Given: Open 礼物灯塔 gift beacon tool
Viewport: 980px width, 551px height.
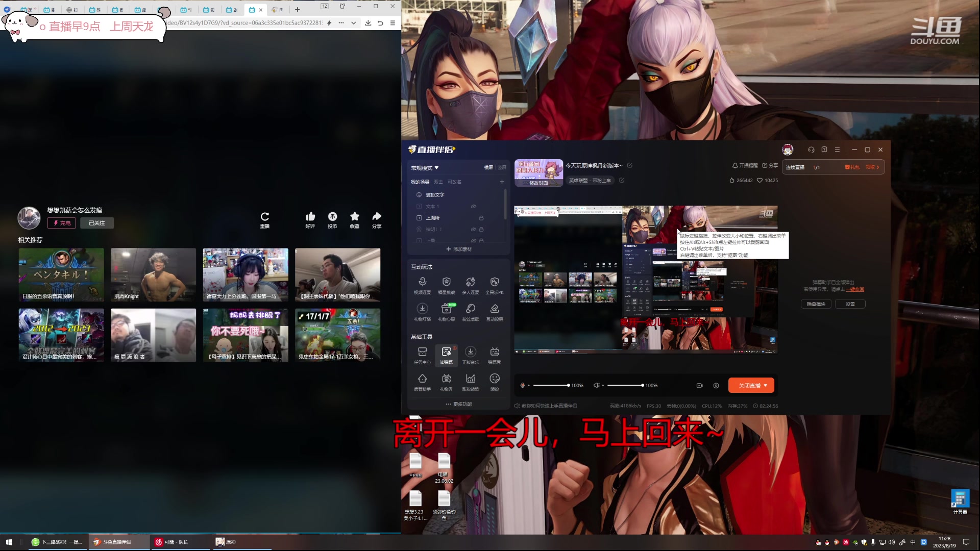Looking at the screenshot, I should click(422, 312).
